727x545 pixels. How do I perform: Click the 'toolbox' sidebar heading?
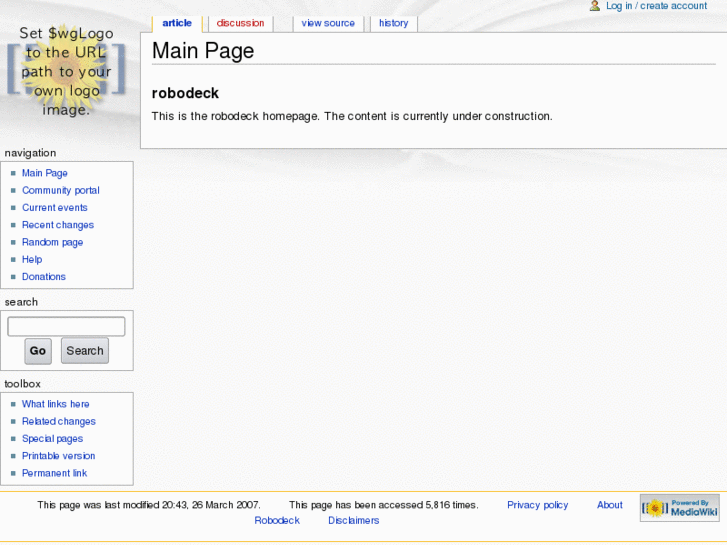22,384
